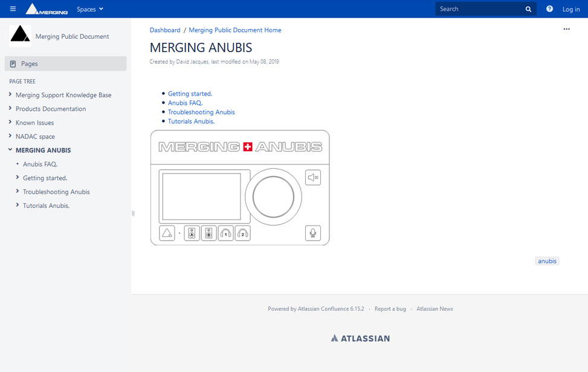Screen dimensions: 588x372
Task: Click the anubis label tag
Action: click(x=547, y=261)
